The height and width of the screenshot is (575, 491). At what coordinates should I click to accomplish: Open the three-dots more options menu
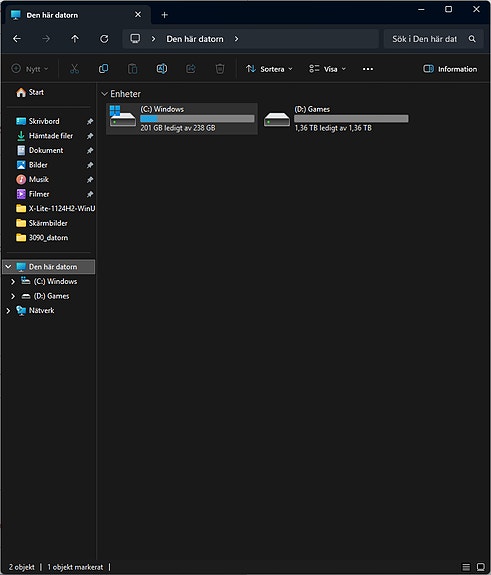pyautogui.click(x=368, y=69)
